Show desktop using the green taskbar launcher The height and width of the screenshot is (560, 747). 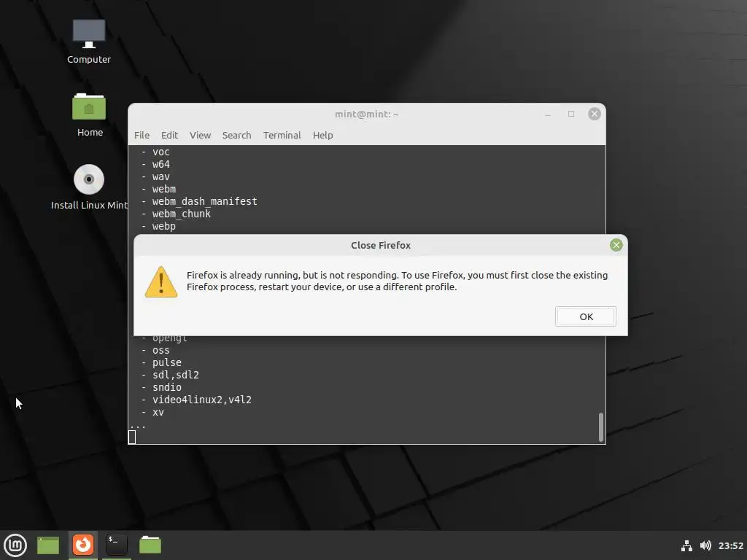48,545
